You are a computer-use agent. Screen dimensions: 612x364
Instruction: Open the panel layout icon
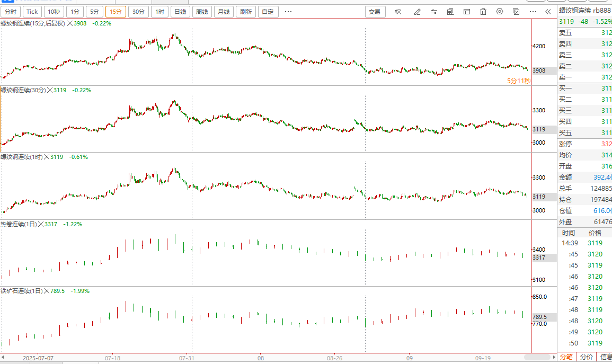(x=467, y=12)
